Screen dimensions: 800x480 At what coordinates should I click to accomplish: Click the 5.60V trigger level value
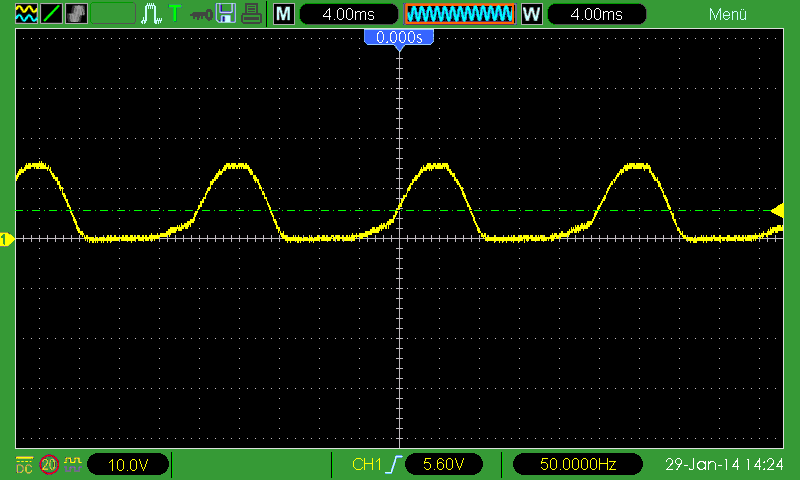pos(443,464)
